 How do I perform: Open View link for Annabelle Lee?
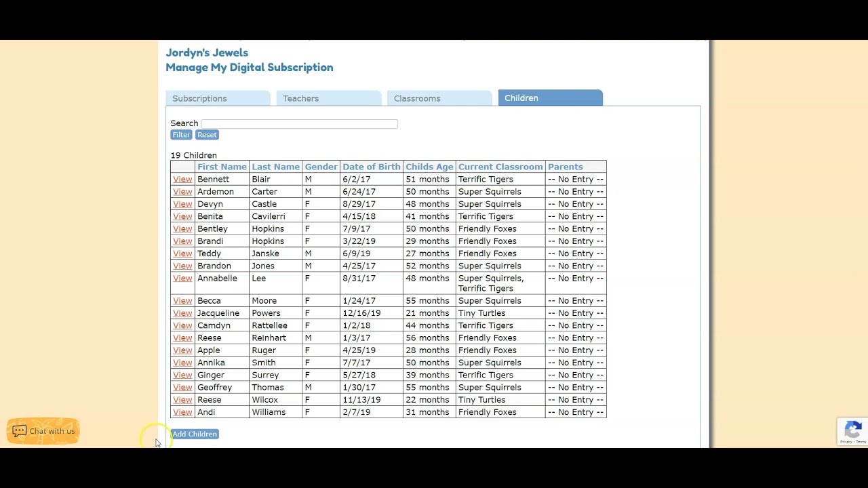point(182,279)
